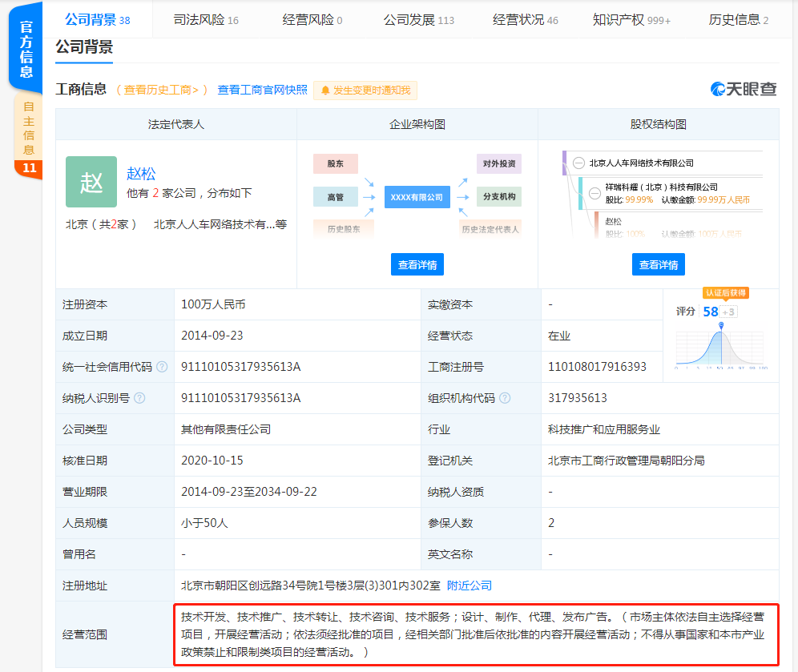
Task: Open help icon next to 组织机构代码
Action: coord(505,398)
